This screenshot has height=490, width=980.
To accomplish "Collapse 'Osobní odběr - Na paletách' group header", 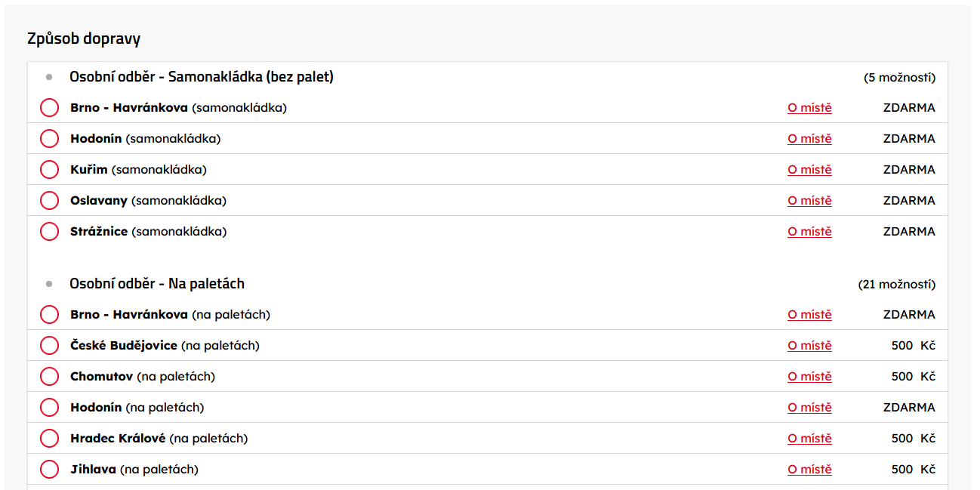I will point(157,284).
